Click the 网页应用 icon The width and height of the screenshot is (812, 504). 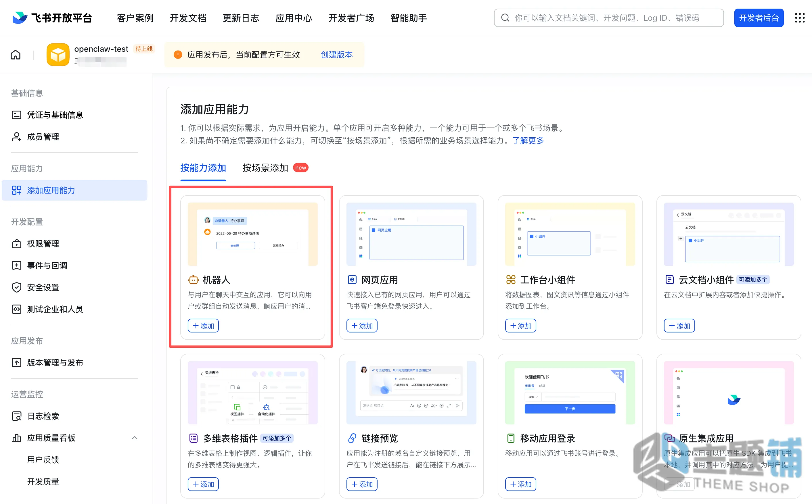[x=352, y=280]
